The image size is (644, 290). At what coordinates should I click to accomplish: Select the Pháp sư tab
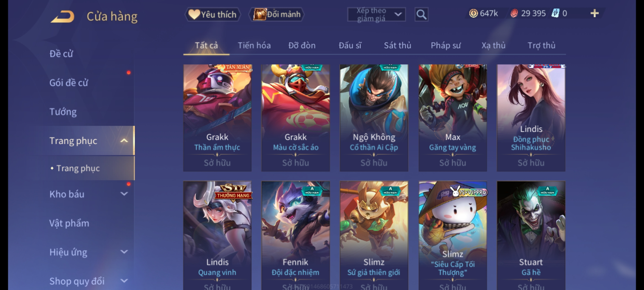446,45
